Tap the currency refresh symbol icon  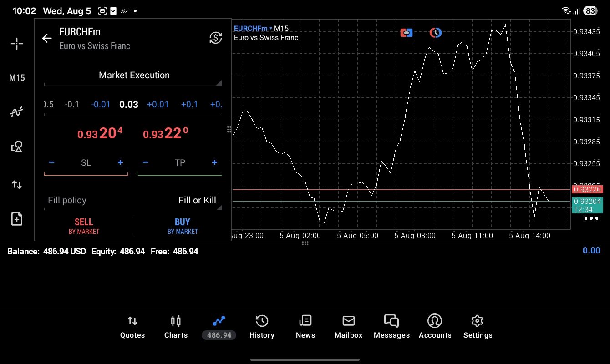[216, 38]
